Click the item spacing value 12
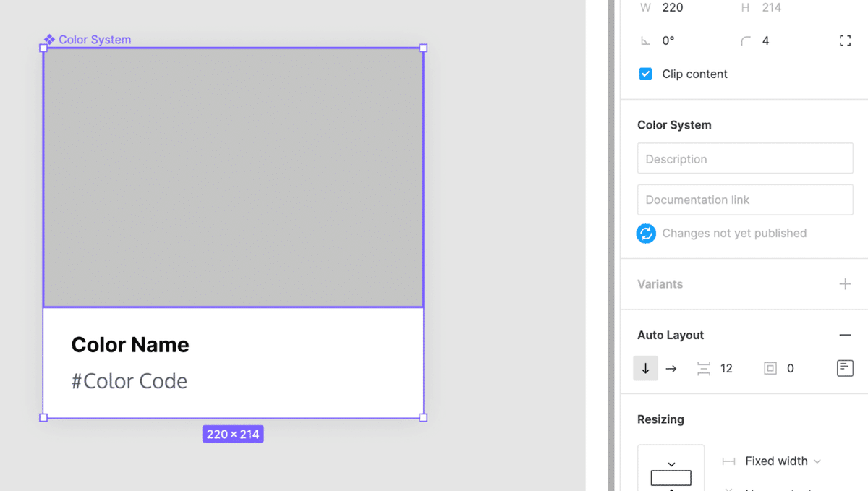868x491 pixels. coord(726,368)
